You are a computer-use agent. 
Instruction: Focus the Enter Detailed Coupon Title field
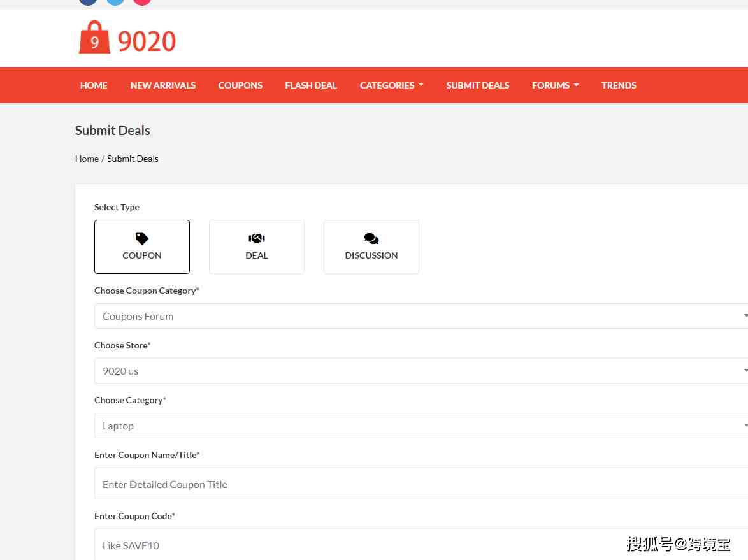click(x=421, y=484)
